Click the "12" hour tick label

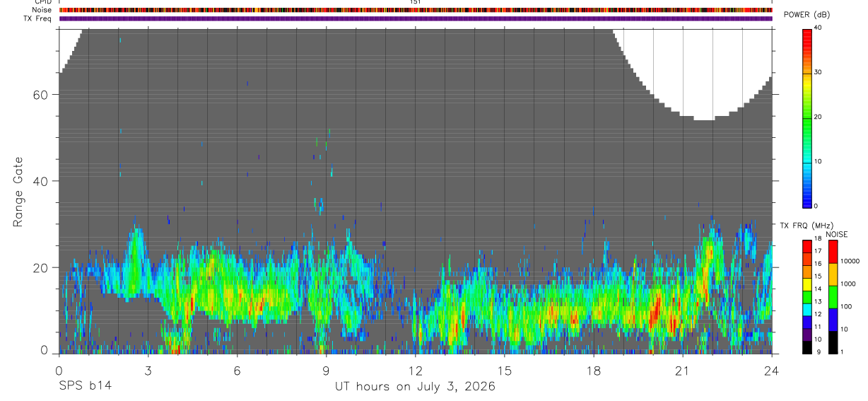[x=416, y=370]
